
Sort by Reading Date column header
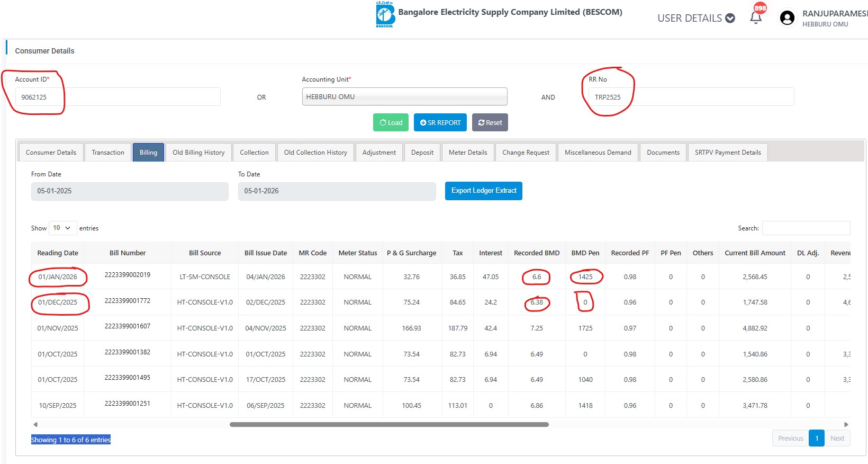click(58, 253)
